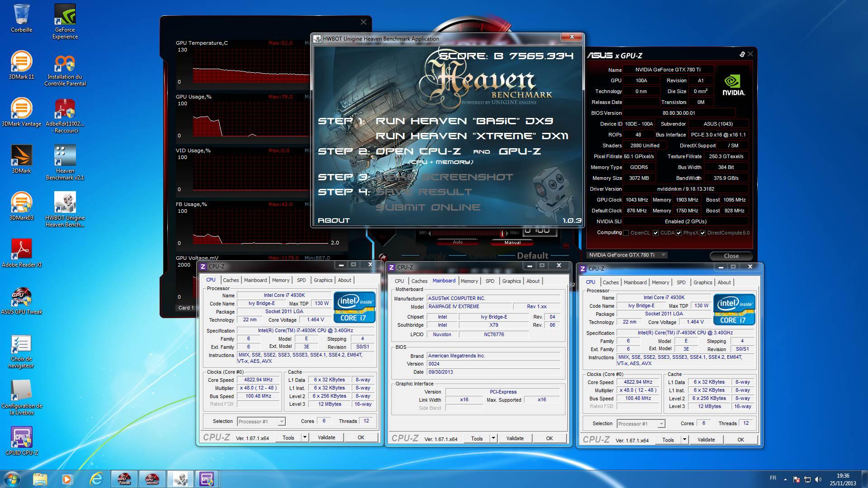Click the FR language indicator in tray
Viewport: 868px width, 488px height.
[x=773, y=478]
